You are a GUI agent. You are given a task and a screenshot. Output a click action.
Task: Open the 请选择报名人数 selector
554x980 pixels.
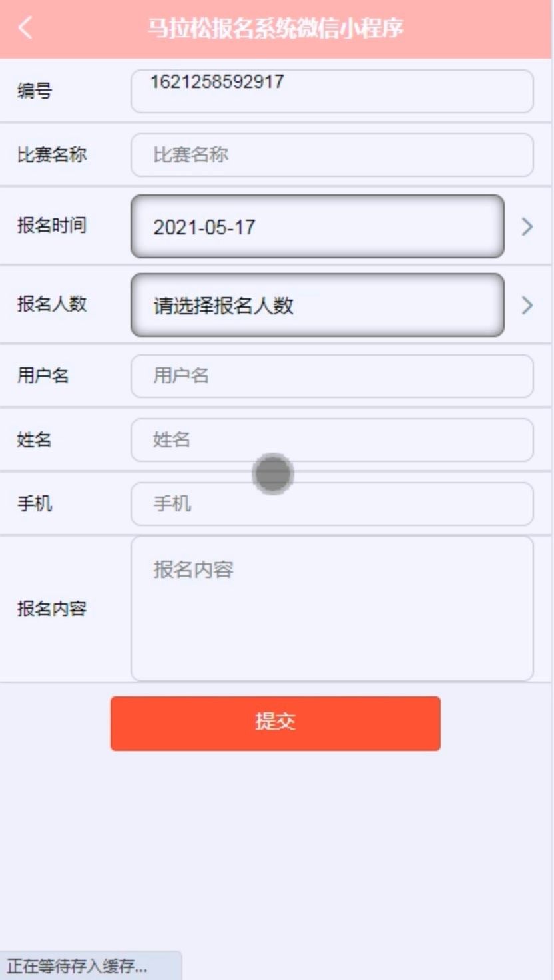317,306
